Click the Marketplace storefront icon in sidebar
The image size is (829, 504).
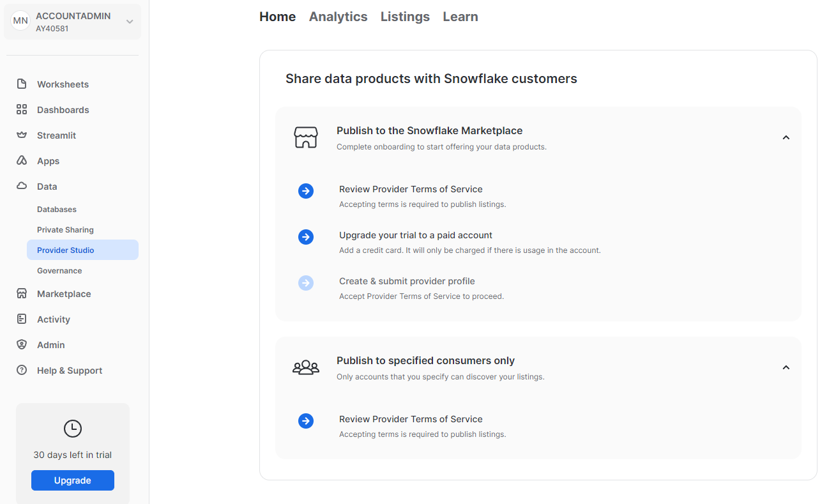(22, 294)
